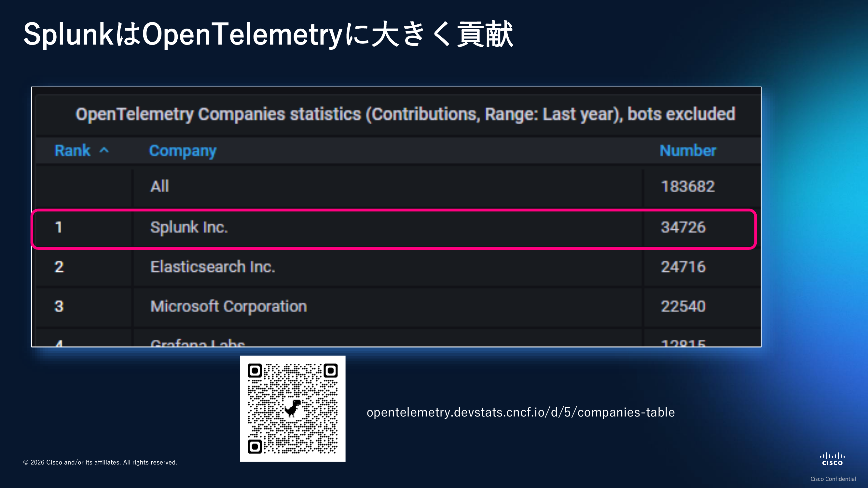Click the slide title about Splunk and OpenTelemetry

(268, 34)
